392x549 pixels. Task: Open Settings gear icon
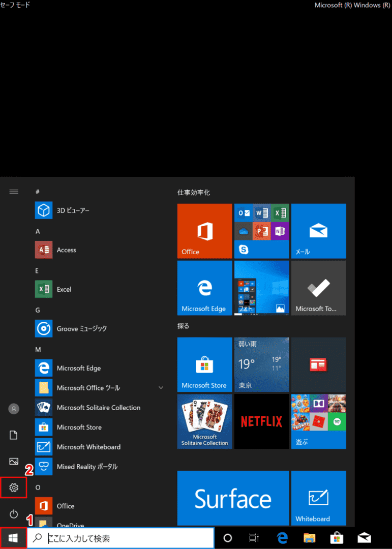pyautogui.click(x=14, y=487)
